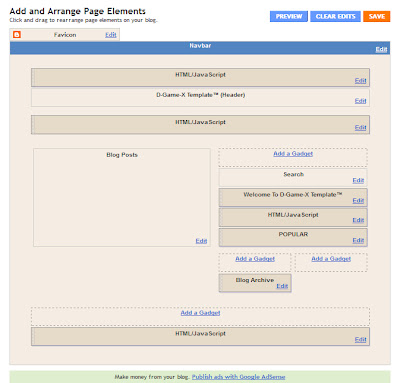This screenshot has width=400, height=383.
Task: Edit the D-Game-X Template Header gadget
Action: click(360, 101)
